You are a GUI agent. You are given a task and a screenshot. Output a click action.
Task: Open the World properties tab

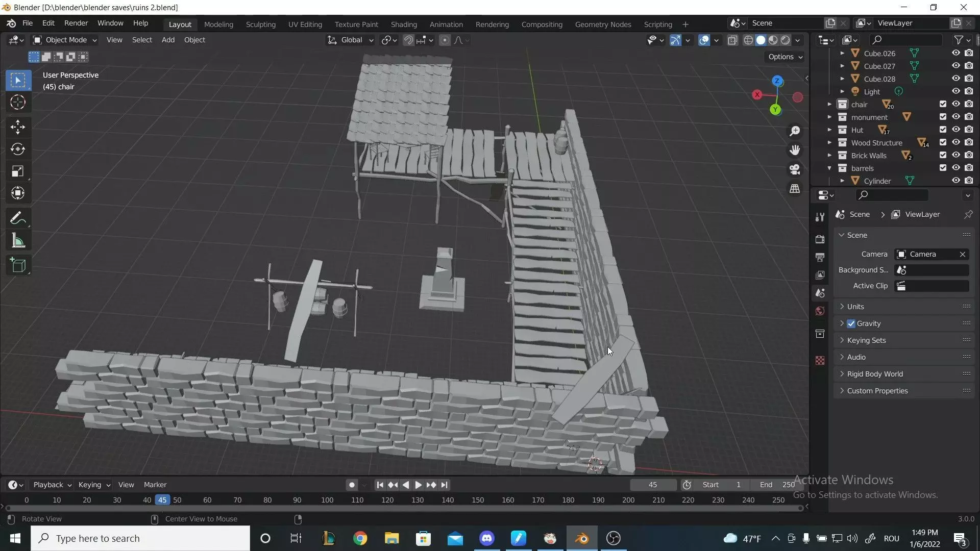[x=820, y=311]
